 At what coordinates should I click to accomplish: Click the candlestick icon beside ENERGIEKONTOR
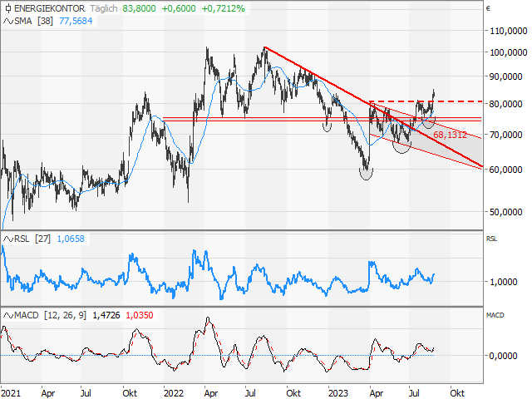[8, 8]
